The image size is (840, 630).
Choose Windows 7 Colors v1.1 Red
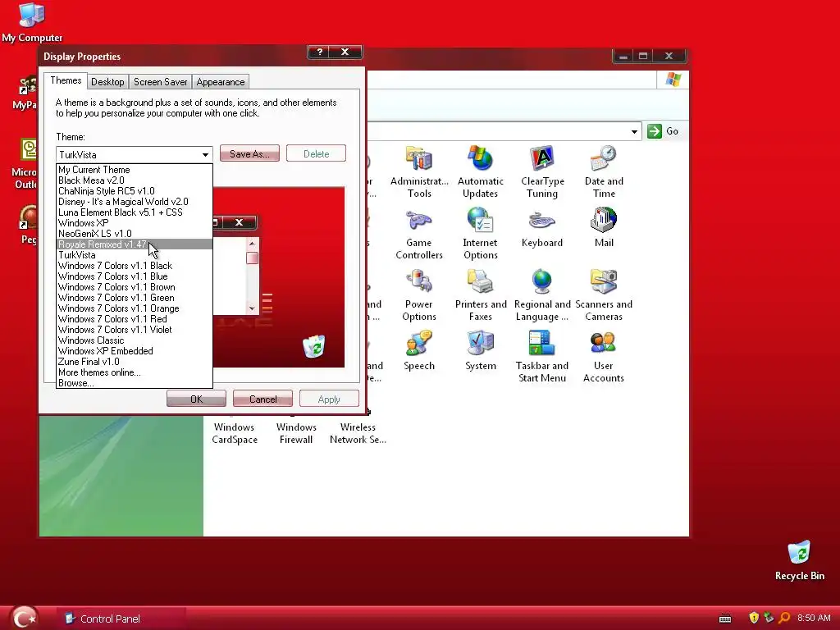[x=135, y=319]
